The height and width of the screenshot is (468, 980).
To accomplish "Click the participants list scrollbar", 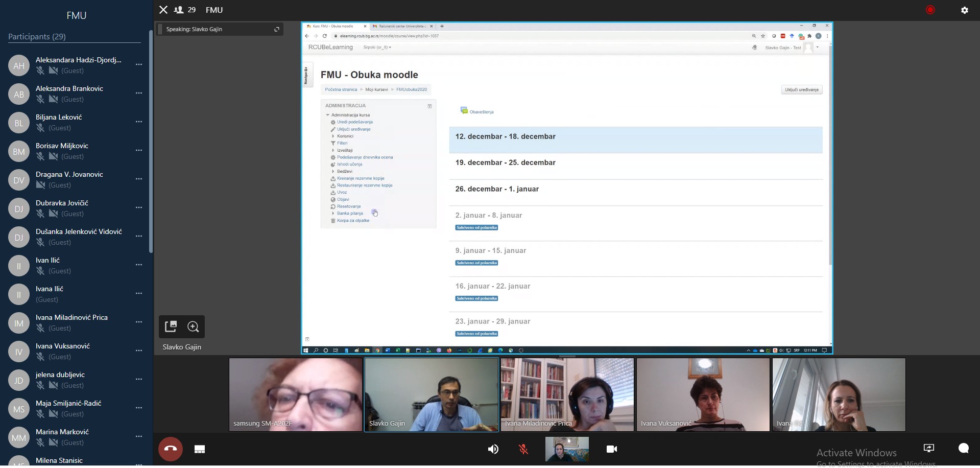I will pyautogui.click(x=151, y=142).
